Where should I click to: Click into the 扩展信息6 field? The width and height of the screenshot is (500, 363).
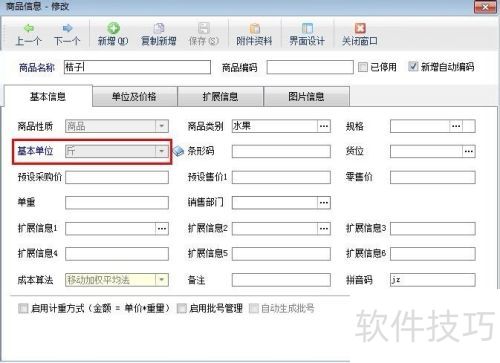[433, 254]
